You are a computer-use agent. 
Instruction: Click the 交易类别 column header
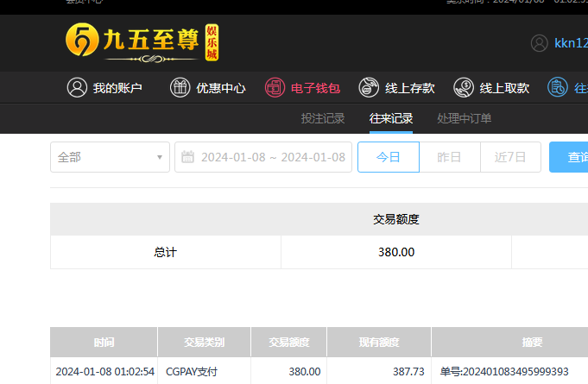tap(204, 342)
